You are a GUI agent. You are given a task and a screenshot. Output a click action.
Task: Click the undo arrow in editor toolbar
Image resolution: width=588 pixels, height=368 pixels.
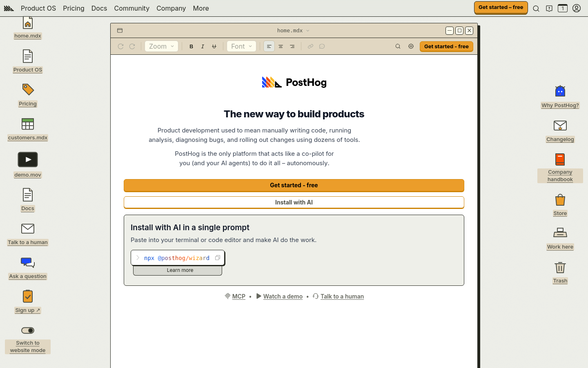120,47
